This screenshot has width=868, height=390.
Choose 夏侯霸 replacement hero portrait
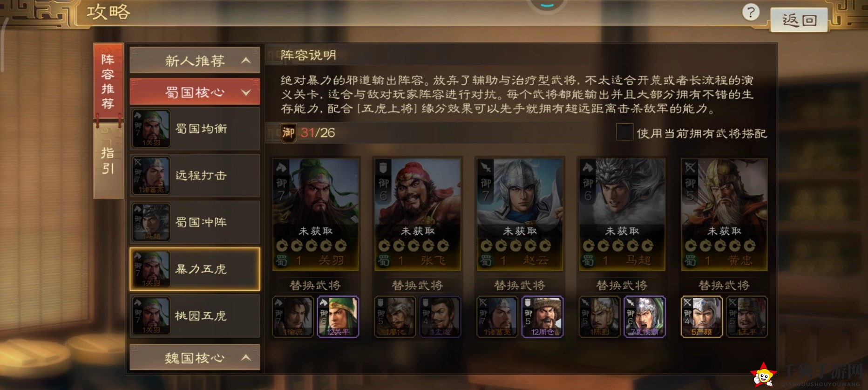point(644,317)
